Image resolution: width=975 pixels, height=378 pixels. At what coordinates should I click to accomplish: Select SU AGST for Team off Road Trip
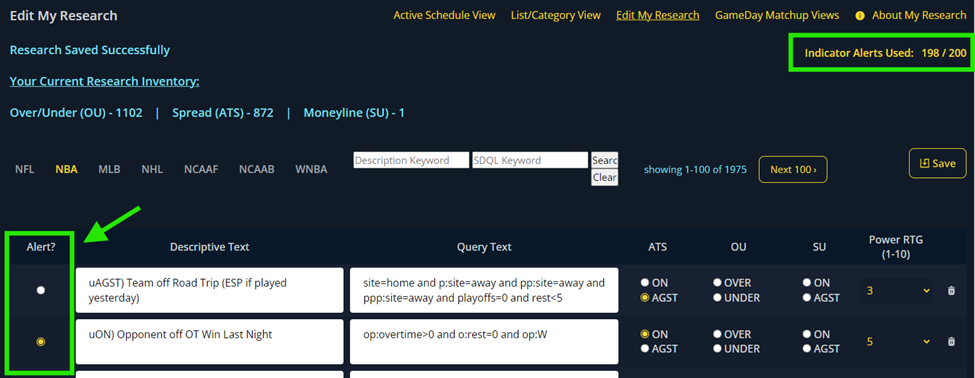[807, 298]
